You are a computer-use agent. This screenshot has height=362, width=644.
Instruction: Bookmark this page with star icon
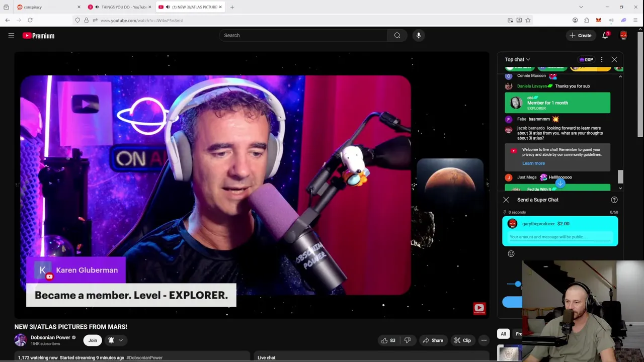pyautogui.click(x=528, y=20)
